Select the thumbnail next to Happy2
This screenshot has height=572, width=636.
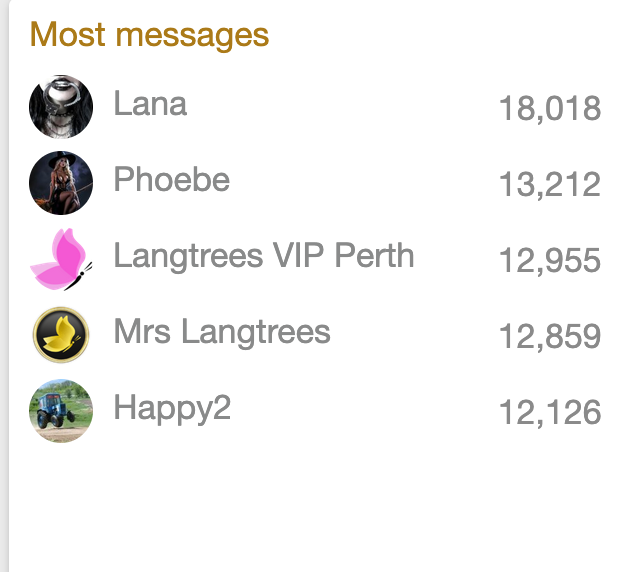[61, 411]
